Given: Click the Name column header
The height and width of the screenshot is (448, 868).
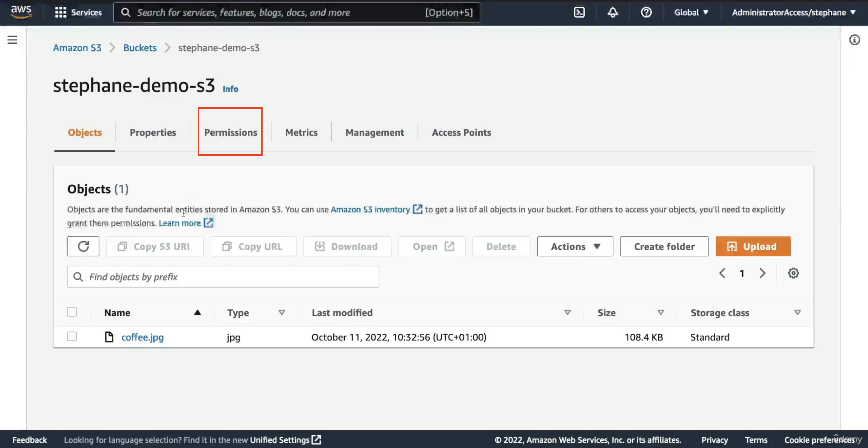Looking at the screenshot, I should [x=117, y=313].
